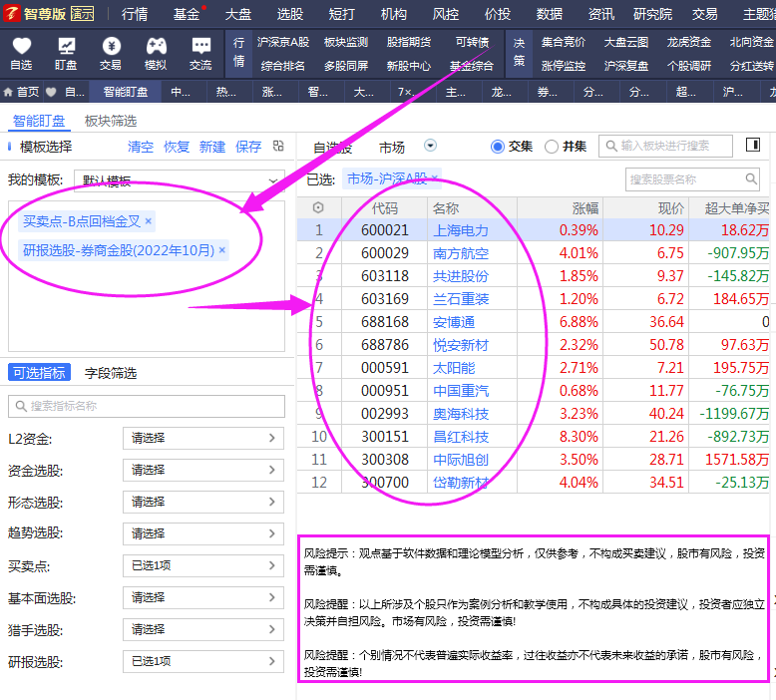Expand the 基本面选股 selector
Image resolution: width=776 pixels, height=700 pixels.
203,597
